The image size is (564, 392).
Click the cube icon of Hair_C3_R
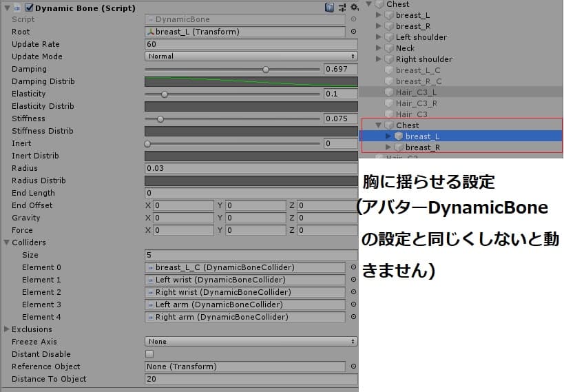pos(389,103)
